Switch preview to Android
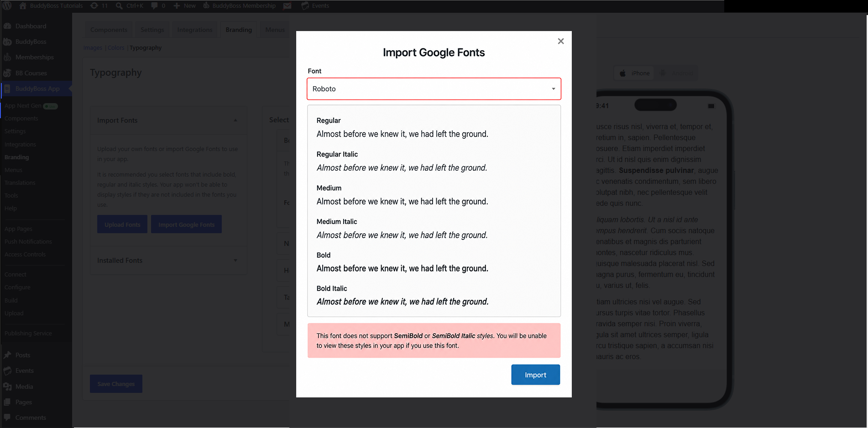The height and width of the screenshot is (428, 868). [676, 73]
